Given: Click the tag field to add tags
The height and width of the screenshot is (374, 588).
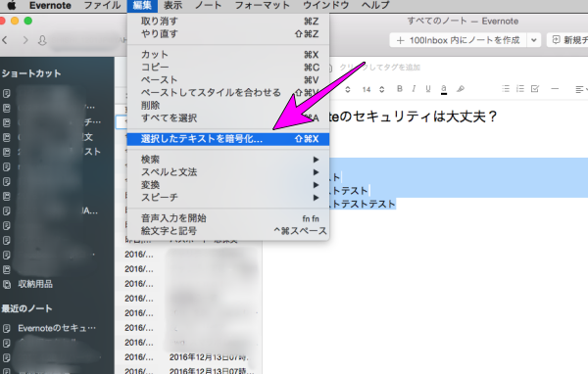Looking at the screenshot, I should click(x=379, y=68).
